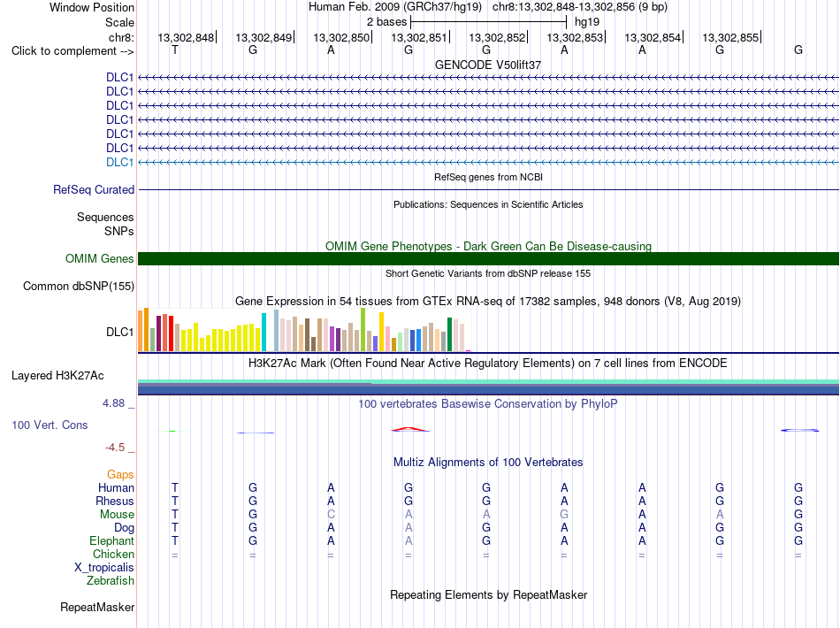This screenshot has width=840, height=628.
Task: Click the Layered H3K27Ac signal band
Action: click(488, 387)
